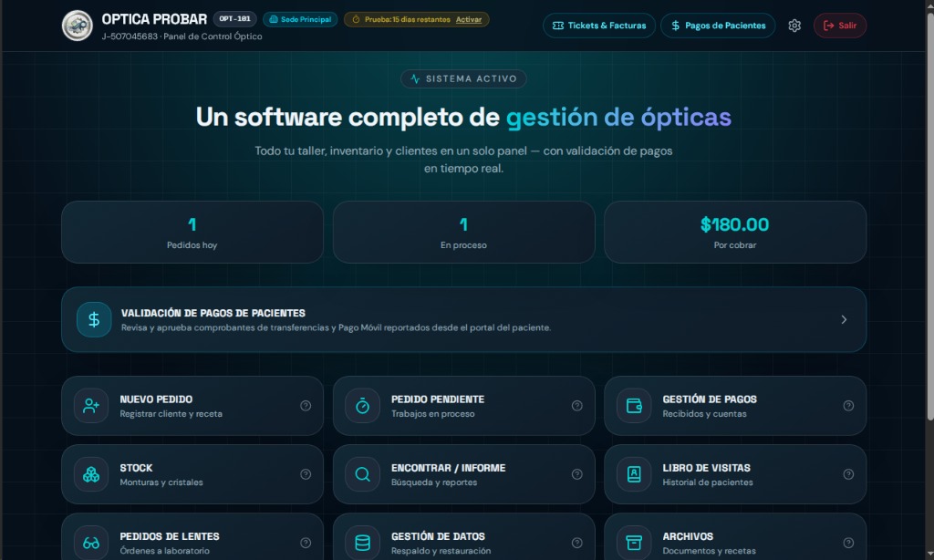The height and width of the screenshot is (560, 934).
Task: Click the Sede Principal badge
Action: coord(300,20)
